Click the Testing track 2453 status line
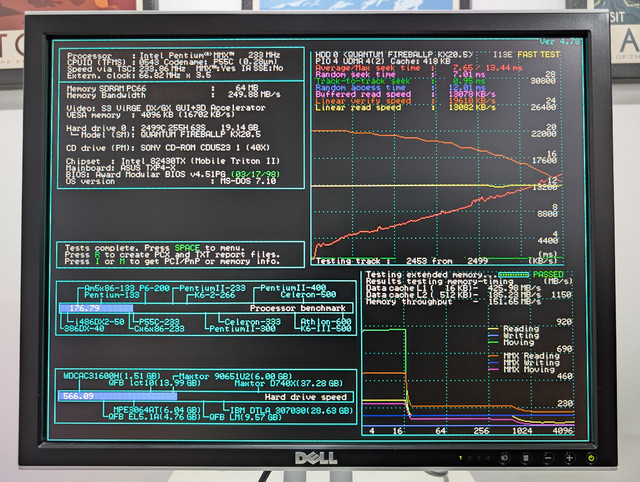This screenshot has width=640, height=482. (402, 261)
